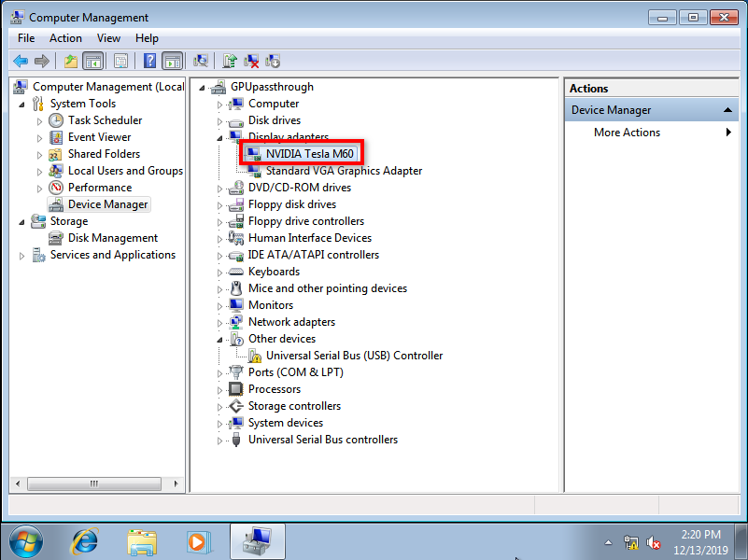This screenshot has width=748, height=560.
Task: Select Universal Serial Bus (USB) Controller warning device
Action: click(355, 356)
